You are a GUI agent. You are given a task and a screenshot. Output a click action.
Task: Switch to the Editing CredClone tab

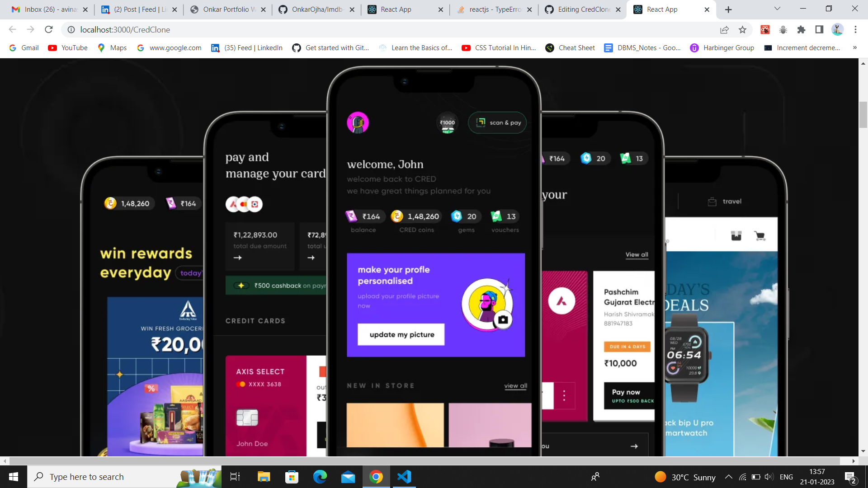click(583, 9)
